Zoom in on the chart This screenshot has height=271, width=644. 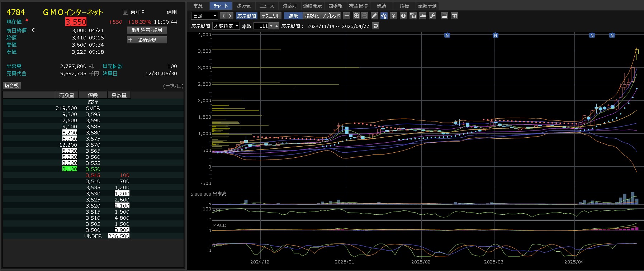[356, 16]
